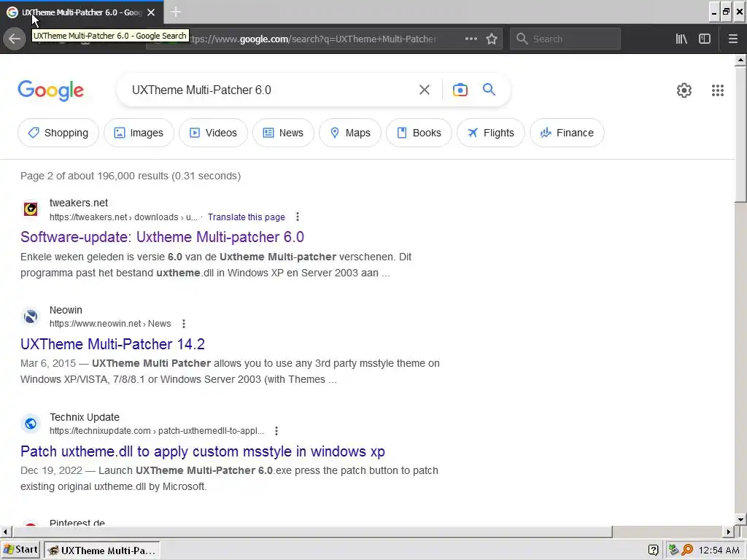
Task: Open the Windows Start menu
Action: pyautogui.click(x=20, y=550)
